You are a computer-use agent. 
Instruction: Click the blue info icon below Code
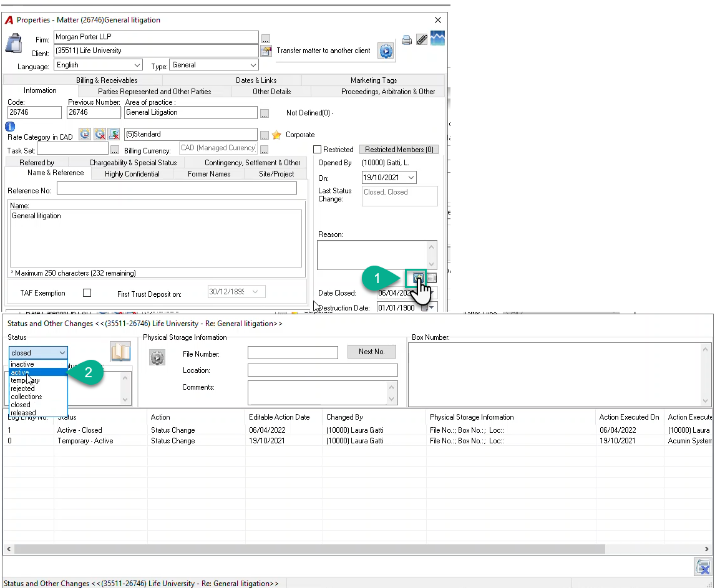[10, 127]
